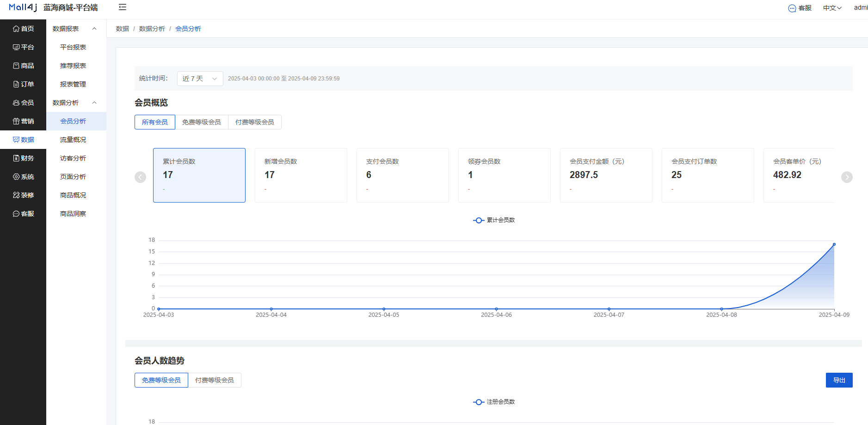
Task: Click 会员分析 breadcrumb link
Action: click(188, 29)
